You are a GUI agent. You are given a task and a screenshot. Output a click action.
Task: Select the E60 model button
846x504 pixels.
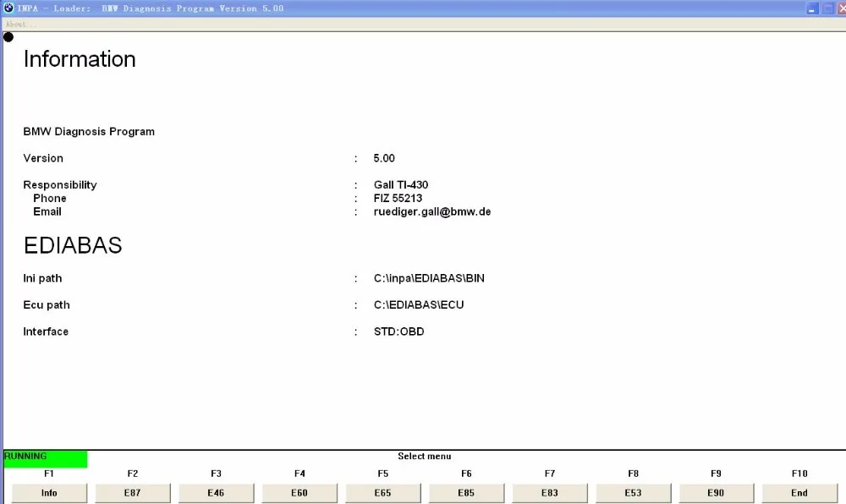[x=299, y=493]
